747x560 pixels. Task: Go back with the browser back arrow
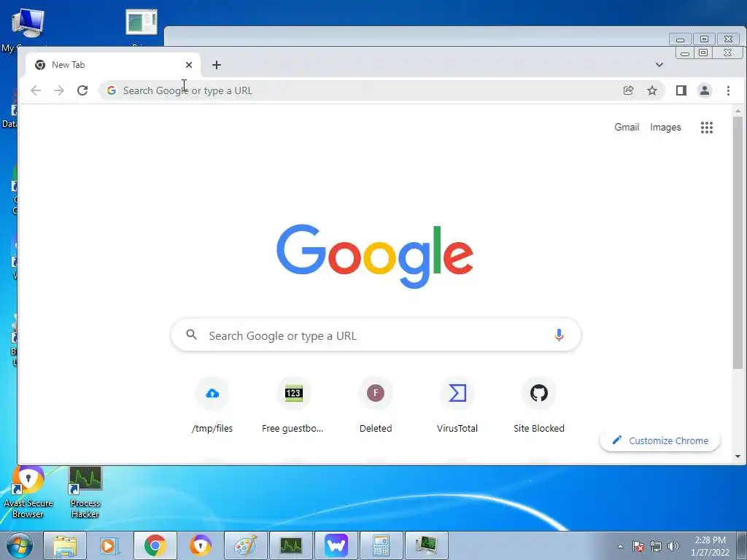coord(36,90)
